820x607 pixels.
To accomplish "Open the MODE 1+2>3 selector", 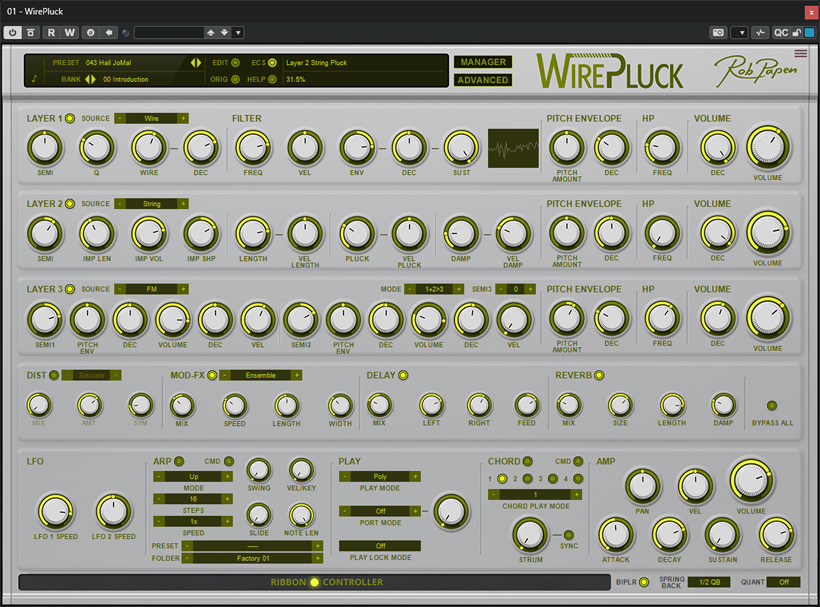I will point(434,289).
